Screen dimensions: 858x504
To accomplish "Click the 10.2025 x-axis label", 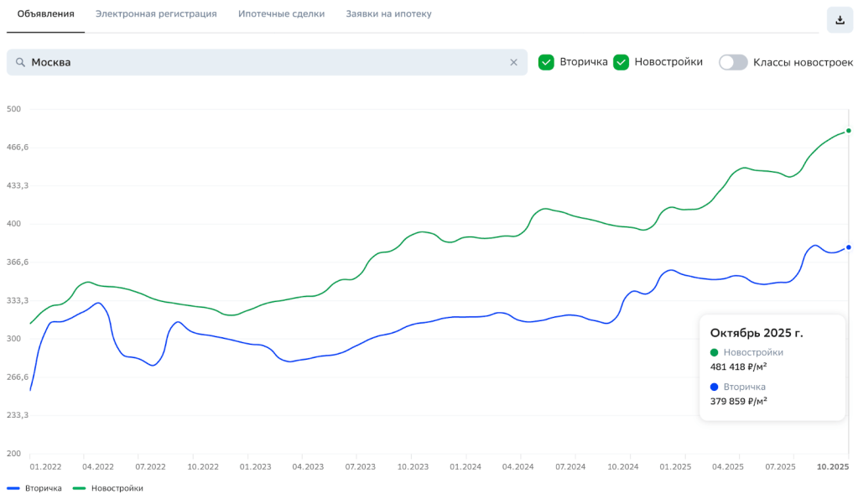I will pyautogui.click(x=834, y=466).
